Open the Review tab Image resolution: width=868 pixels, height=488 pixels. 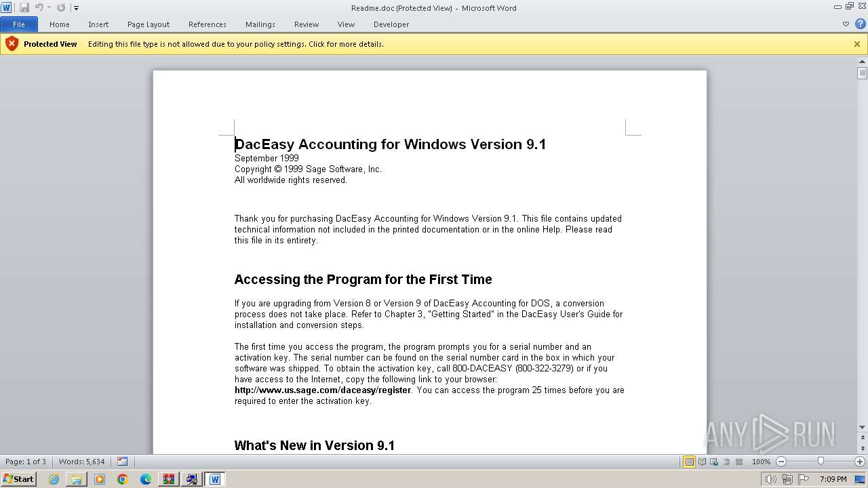pyautogui.click(x=307, y=24)
